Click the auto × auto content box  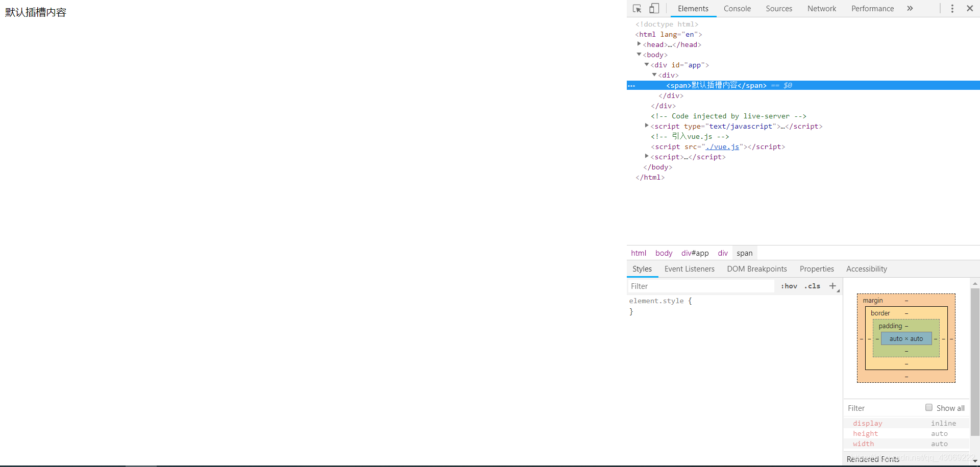(906, 339)
